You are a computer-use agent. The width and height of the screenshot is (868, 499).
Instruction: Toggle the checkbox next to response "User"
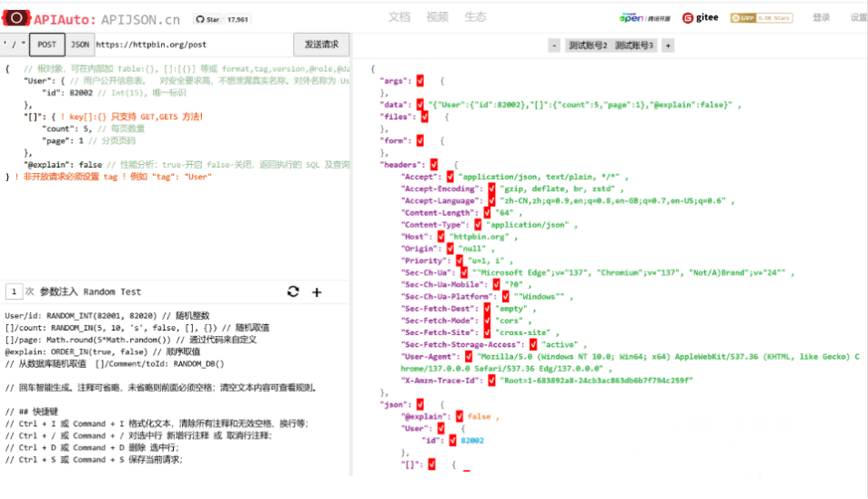coord(440,429)
